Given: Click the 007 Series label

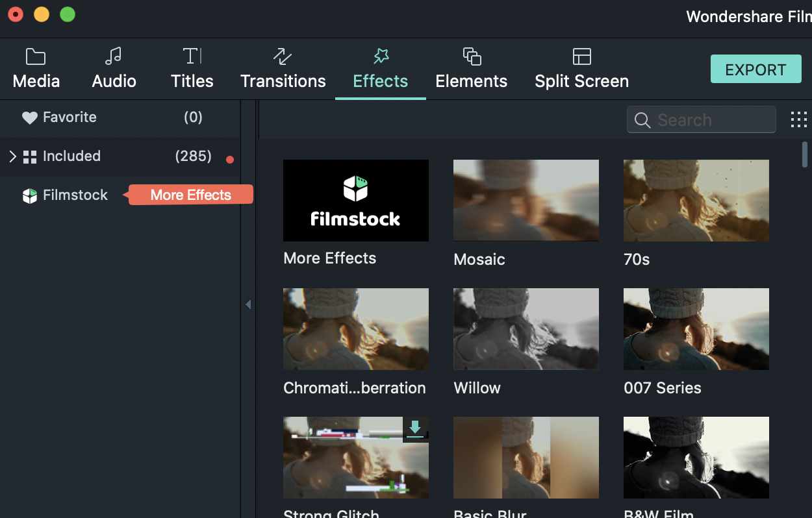Looking at the screenshot, I should [663, 388].
